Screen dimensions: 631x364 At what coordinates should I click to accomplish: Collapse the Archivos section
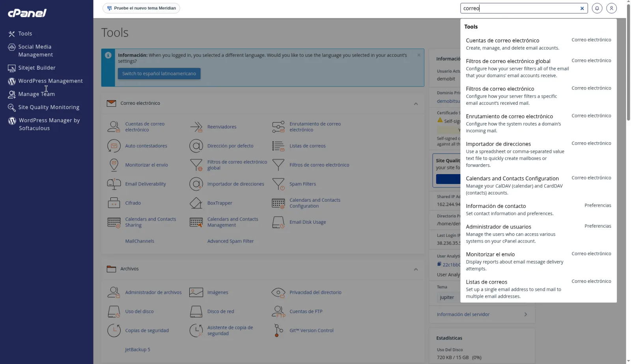(x=416, y=269)
